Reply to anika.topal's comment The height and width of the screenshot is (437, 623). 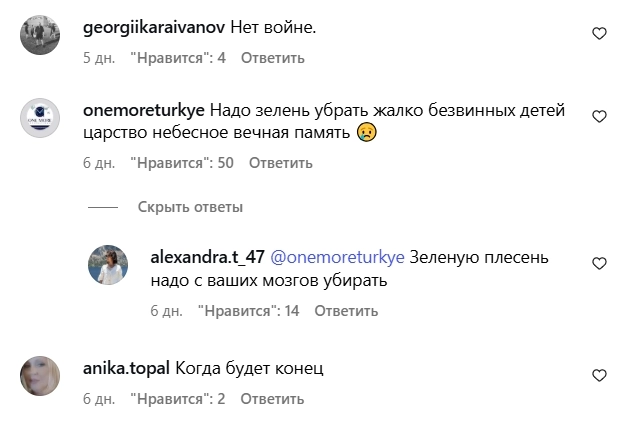pos(273,399)
